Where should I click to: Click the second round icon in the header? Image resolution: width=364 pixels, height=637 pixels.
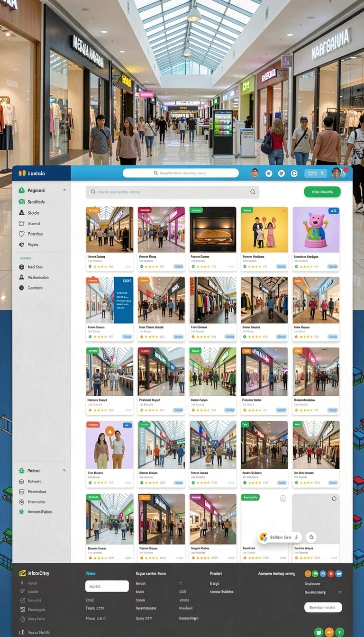[281, 173]
